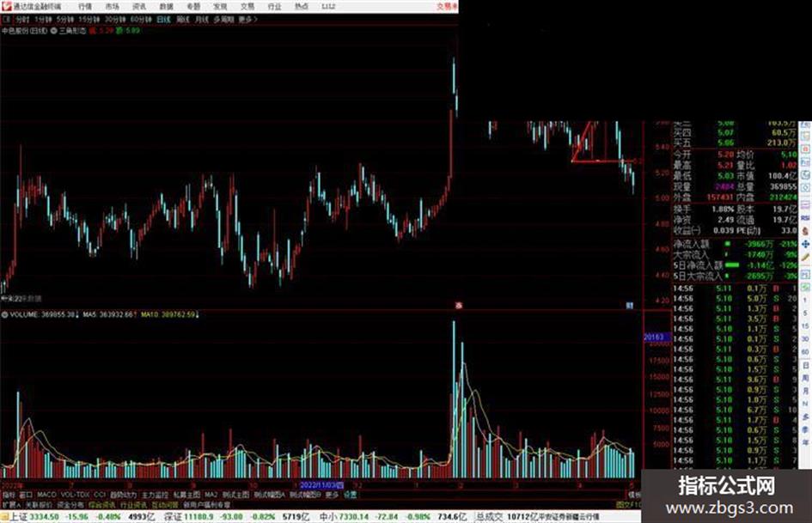Viewport: 812px width, 523px height.
Task: Select the CCI indicator tab
Action: 100,495
